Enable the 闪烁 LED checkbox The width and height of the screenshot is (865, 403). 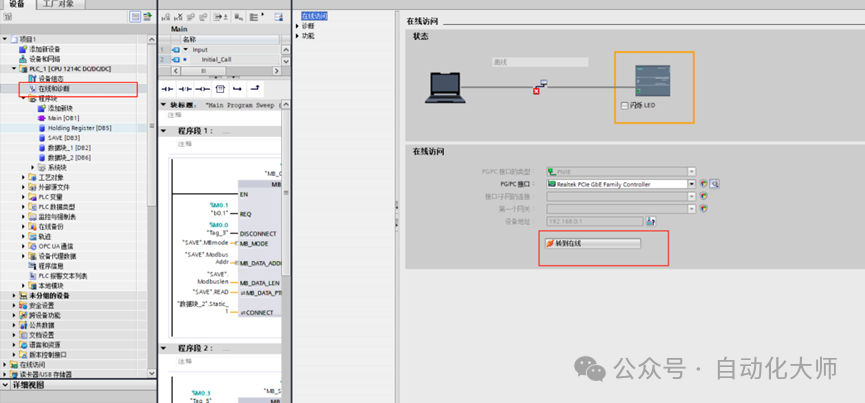[624, 106]
